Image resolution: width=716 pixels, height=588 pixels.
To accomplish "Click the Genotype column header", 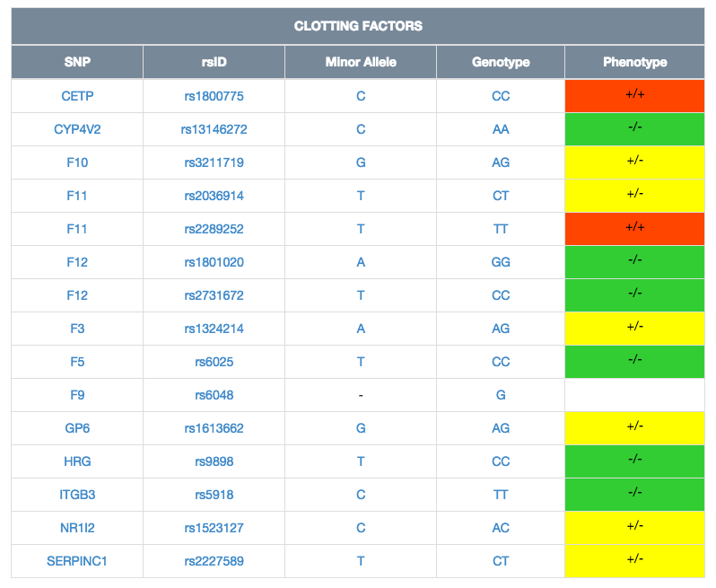I will 501,62.
